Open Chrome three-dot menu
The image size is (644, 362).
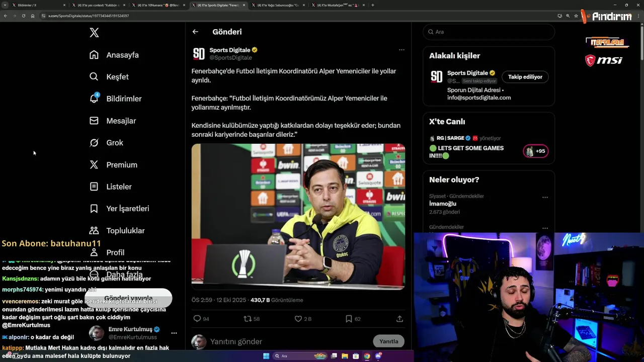click(x=639, y=16)
